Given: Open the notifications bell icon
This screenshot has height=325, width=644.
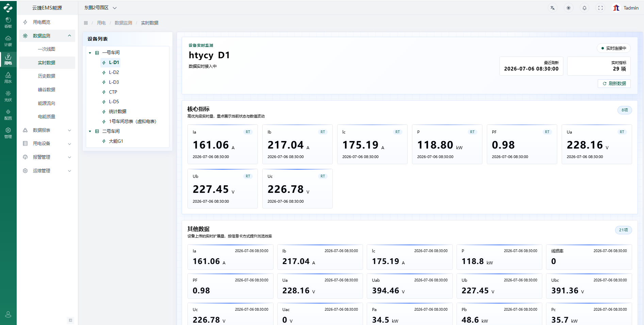Looking at the screenshot, I should coord(584,8).
